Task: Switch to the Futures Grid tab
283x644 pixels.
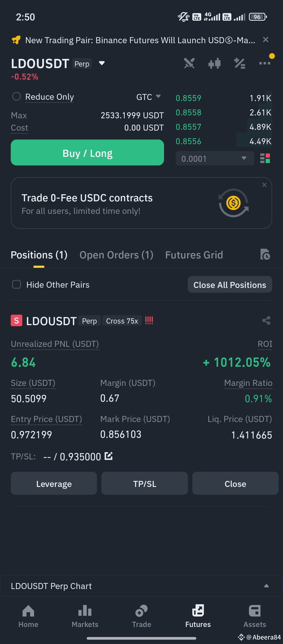Action: (x=194, y=255)
